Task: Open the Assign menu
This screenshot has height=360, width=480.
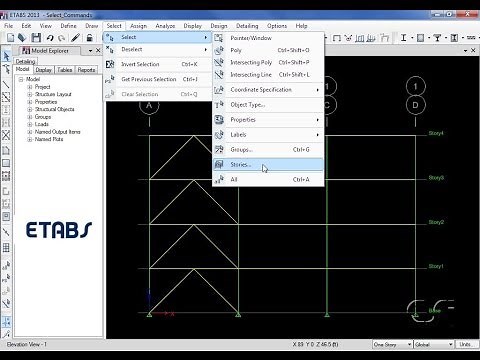Action: tap(138, 26)
